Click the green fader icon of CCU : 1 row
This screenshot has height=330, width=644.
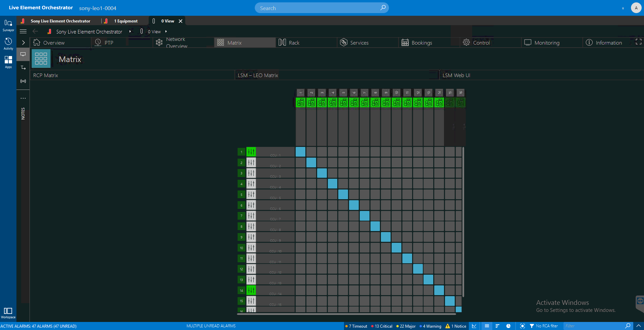(251, 152)
